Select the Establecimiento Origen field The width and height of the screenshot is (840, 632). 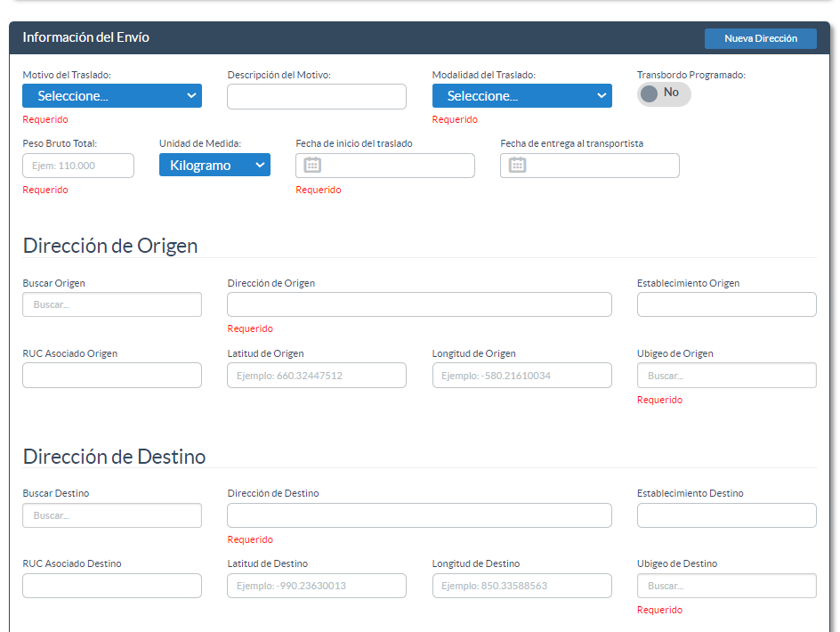point(726,304)
